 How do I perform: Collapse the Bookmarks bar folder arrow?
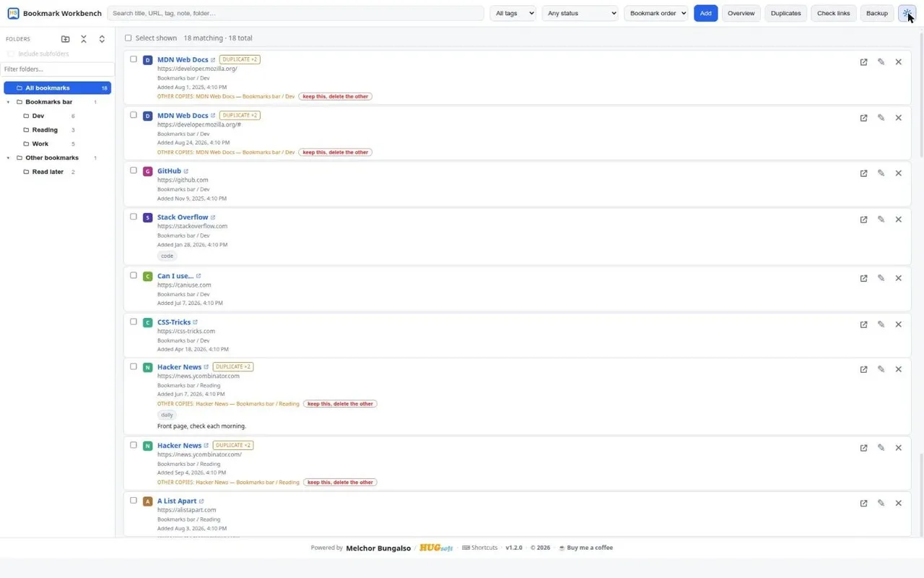(x=9, y=103)
